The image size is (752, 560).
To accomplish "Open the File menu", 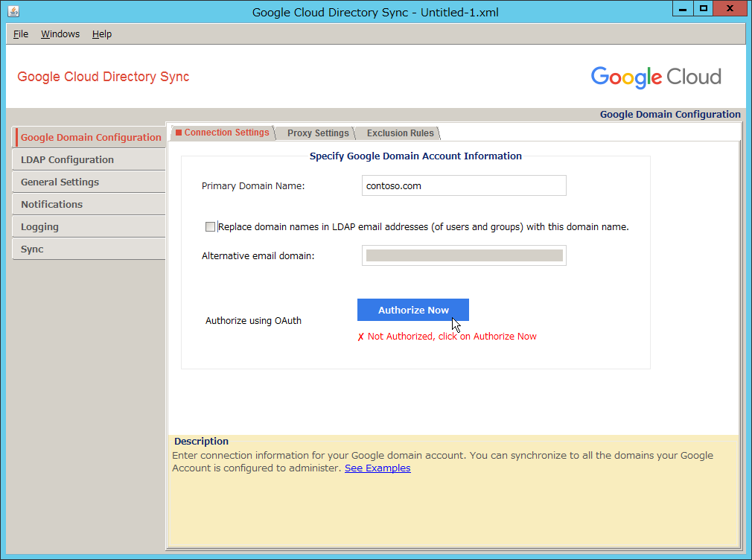I will [21, 34].
